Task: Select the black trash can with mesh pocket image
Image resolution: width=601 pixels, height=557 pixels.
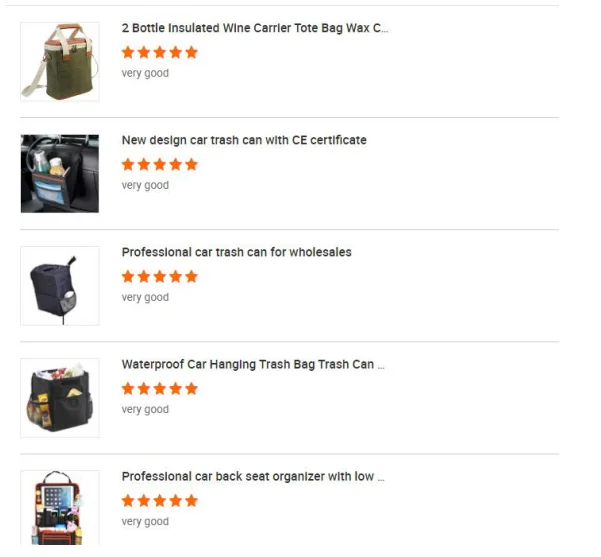Action: [60, 286]
